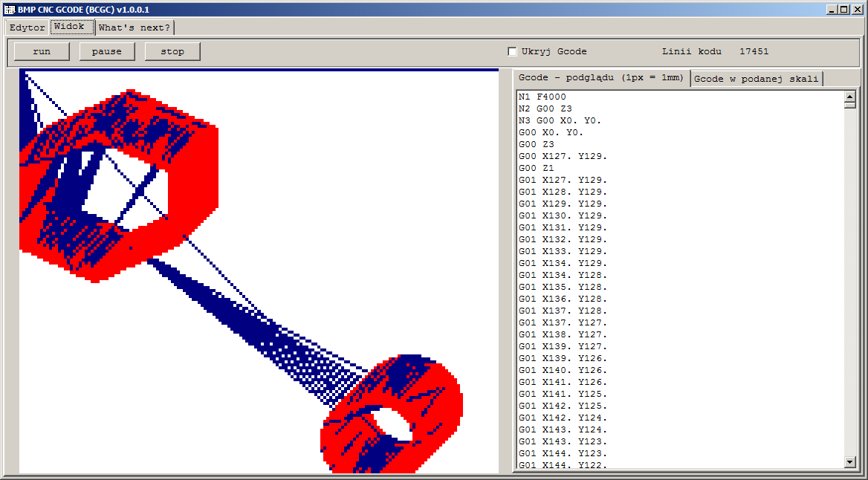
Task: Select the line G01 X132. Y129.
Action: click(563, 239)
